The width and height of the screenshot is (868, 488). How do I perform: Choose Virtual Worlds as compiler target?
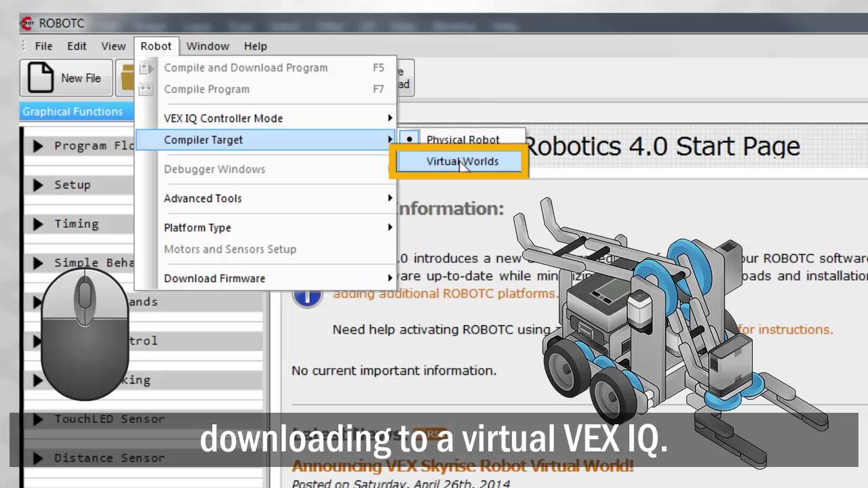coord(462,161)
